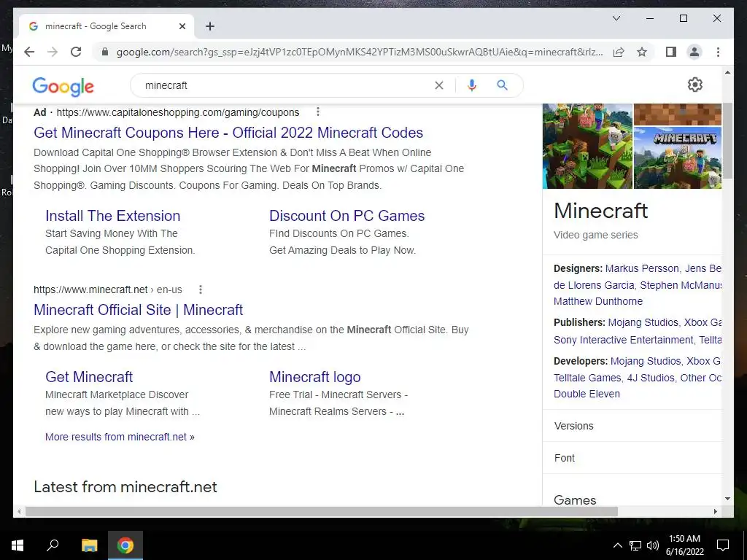This screenshot has height=560, width=747.
Task: Bookmark this tab with the star icon
Action: tap(642, 52)
